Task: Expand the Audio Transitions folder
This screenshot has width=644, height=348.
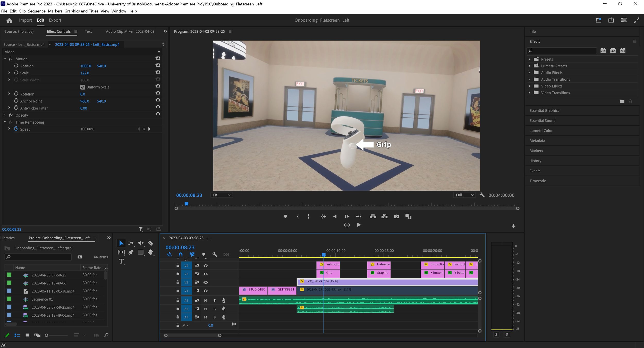Action: (x=529, y=79)
